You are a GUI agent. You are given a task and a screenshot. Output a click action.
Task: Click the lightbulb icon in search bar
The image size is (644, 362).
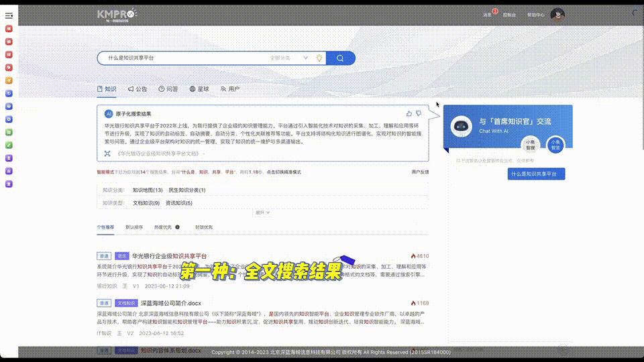(x=319, y=58)
